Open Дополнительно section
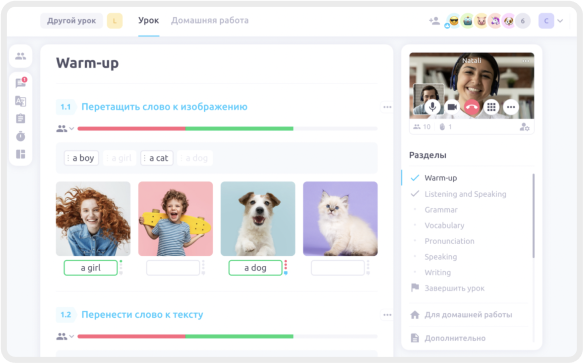 tap(455, 338)
